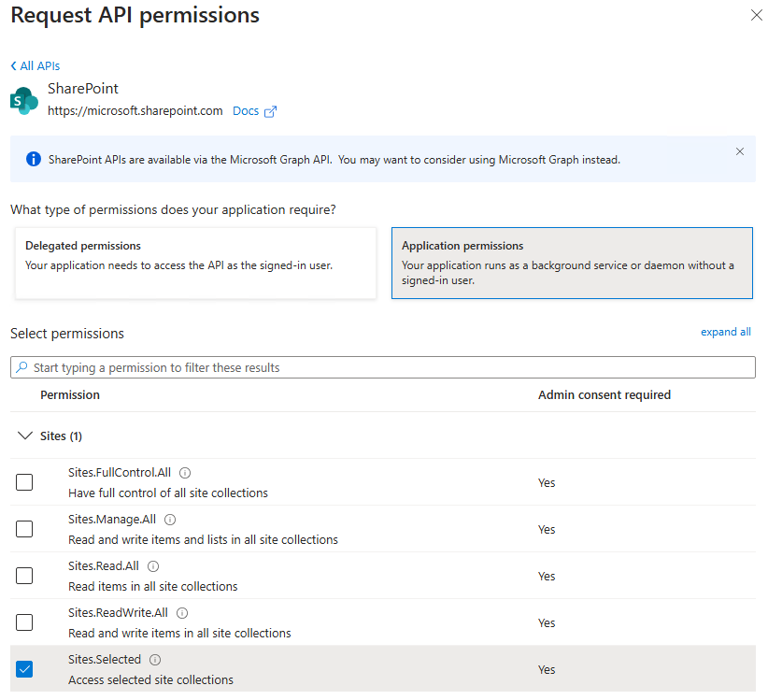Click info icon beside Sites.Selected
The height and width of the screenshot is (700, 768).
pyautogui.click(x=155, y=660)
